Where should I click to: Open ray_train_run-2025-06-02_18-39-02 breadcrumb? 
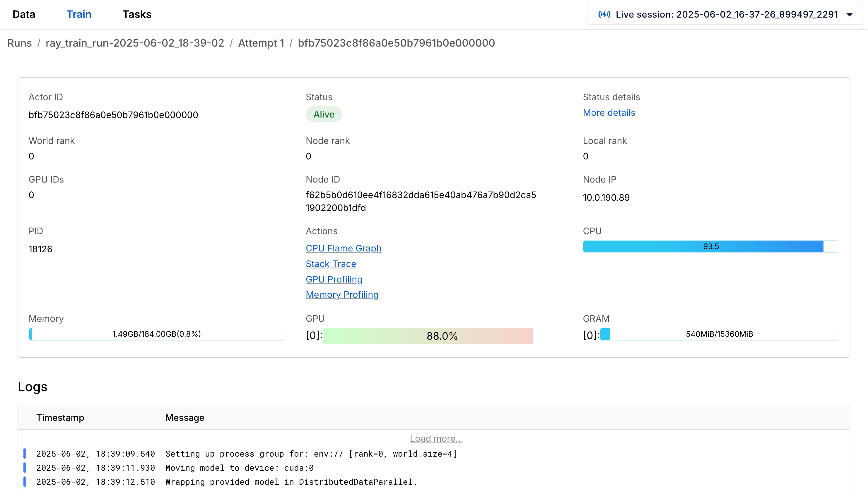135,43
